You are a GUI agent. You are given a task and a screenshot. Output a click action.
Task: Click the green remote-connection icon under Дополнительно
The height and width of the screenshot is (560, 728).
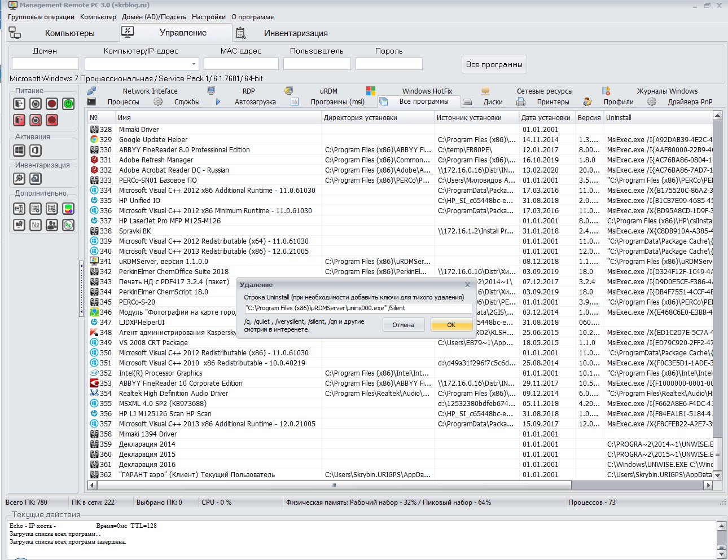coord(68,225)
